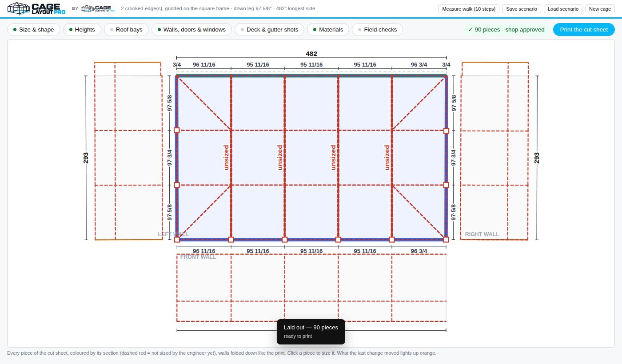Go to Deck & gutter shots tab
Image resolution: width=622 pixels, height=364 pixels.
click(x=270, y=29)
